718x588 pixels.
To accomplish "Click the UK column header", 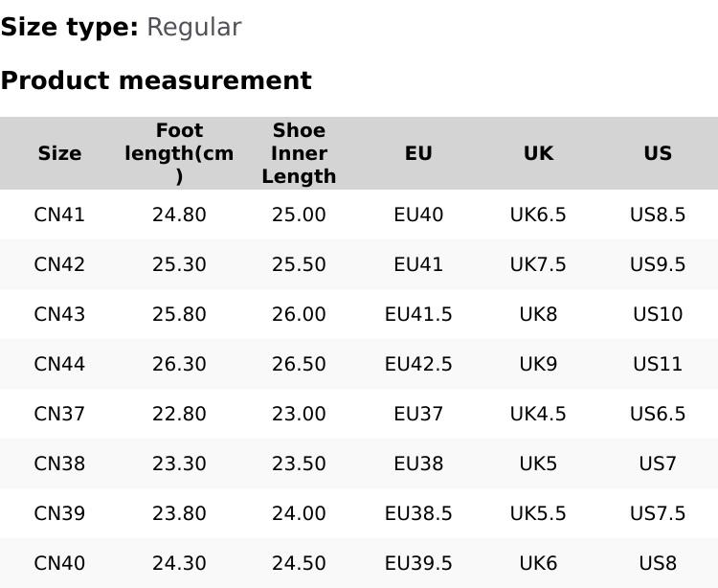I will (538, 153).
